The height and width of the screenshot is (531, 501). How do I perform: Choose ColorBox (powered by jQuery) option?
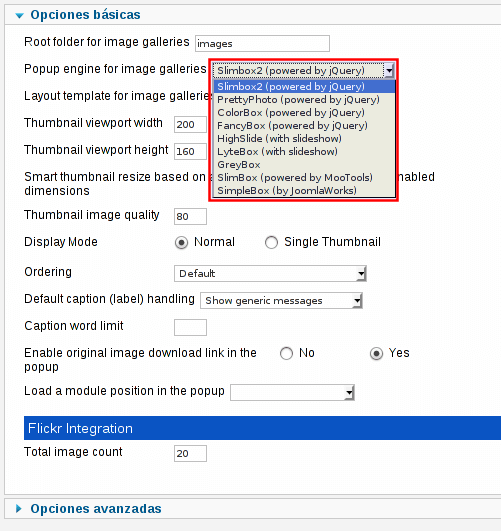291,112
